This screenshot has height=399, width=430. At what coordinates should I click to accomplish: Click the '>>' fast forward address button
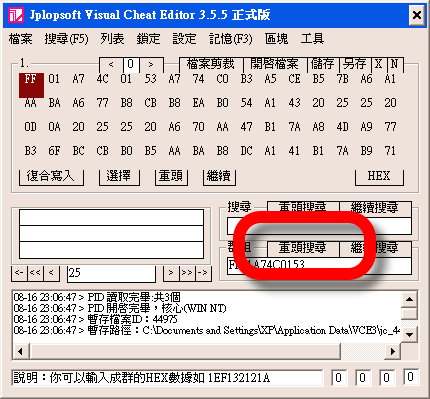point(187,273)
